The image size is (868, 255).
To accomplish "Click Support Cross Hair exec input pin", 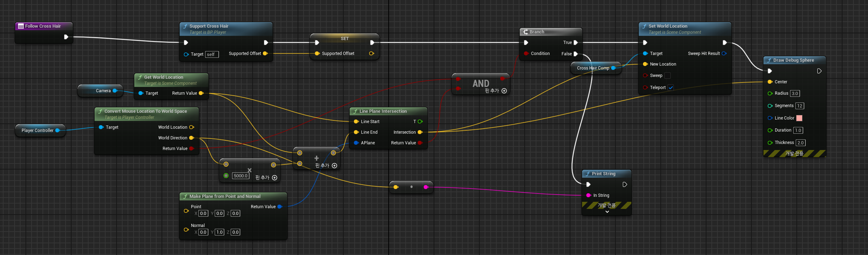I will pyautogui.click(x=186, y=43).
